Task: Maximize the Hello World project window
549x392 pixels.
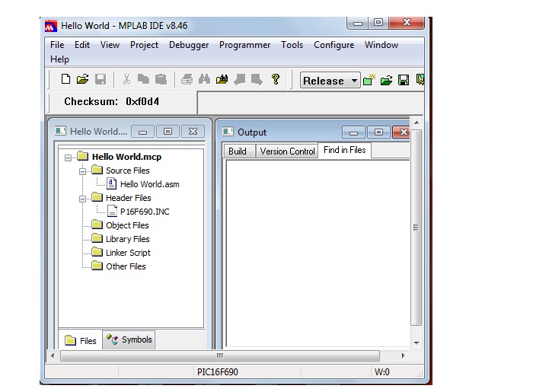Action: click(168, 131)
